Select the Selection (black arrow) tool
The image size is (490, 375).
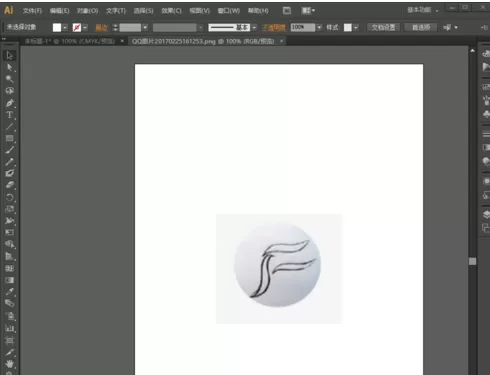click(x=9, y=55)
